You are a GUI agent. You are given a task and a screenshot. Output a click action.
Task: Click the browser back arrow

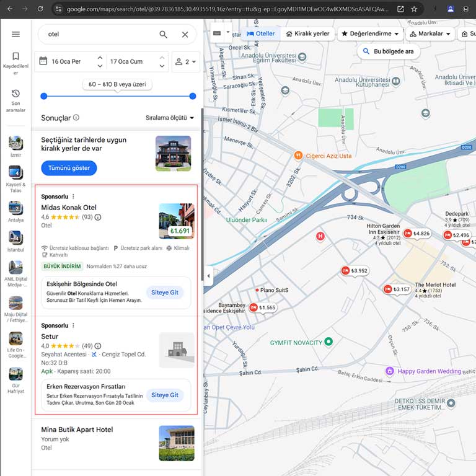tap(10, 9)
